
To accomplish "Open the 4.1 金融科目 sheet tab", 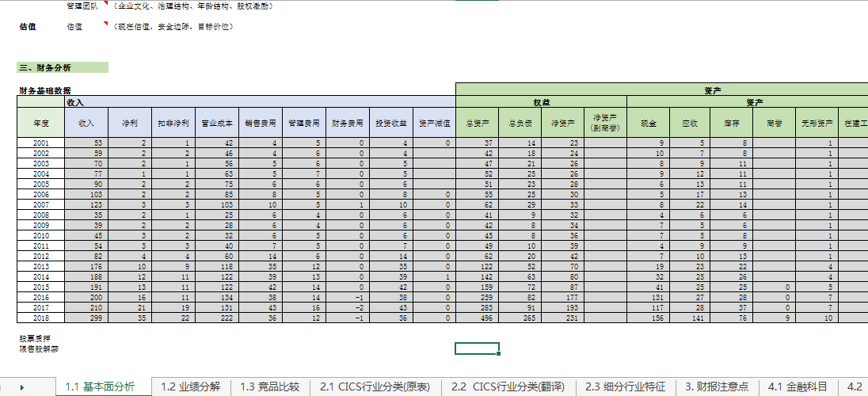I will pos(798,386).
